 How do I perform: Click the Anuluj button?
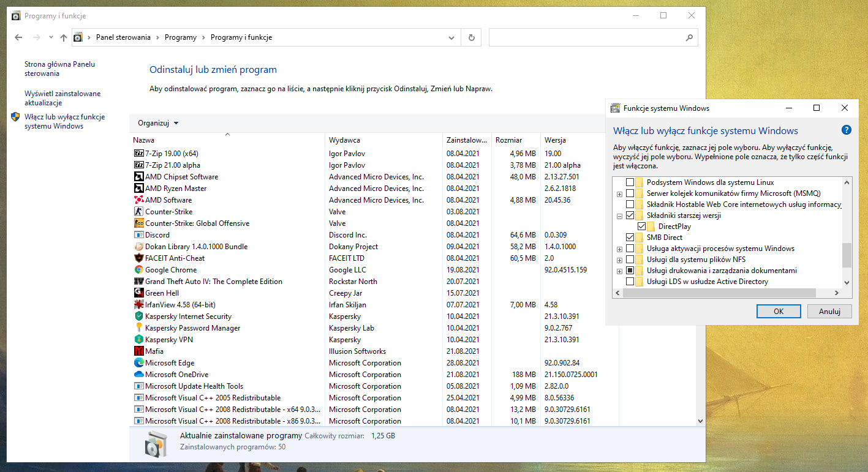(829, 311)
